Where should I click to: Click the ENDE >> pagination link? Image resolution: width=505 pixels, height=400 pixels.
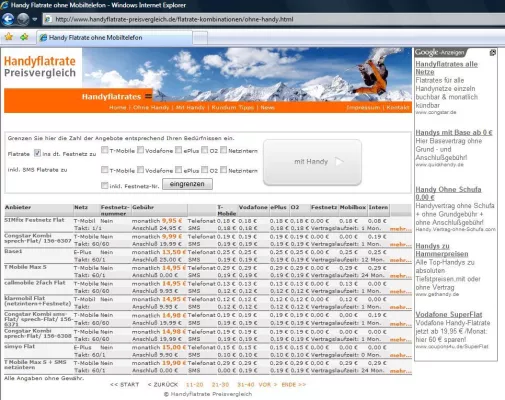tap(294, 385)
